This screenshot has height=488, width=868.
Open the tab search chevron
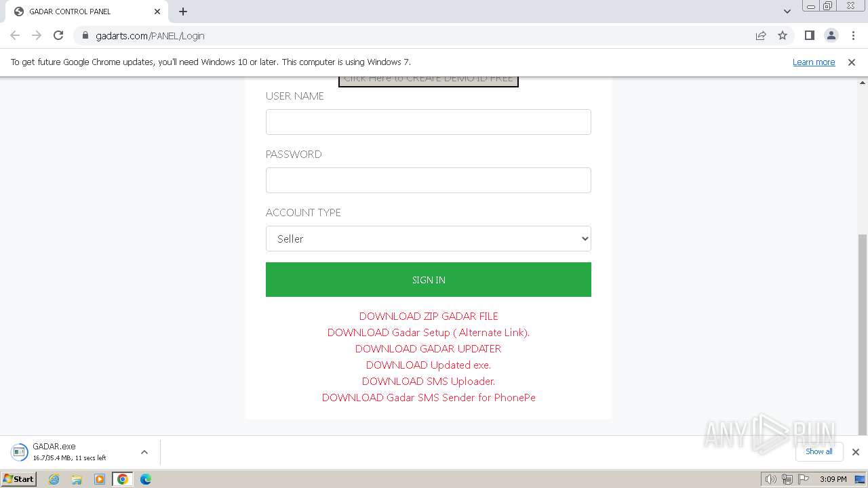(787, 12)
